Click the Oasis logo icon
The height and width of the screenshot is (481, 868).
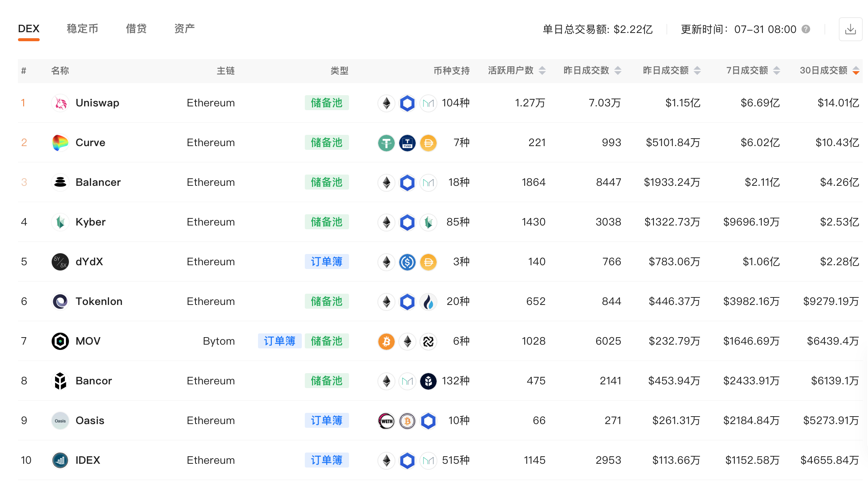[x=60, y=421]
